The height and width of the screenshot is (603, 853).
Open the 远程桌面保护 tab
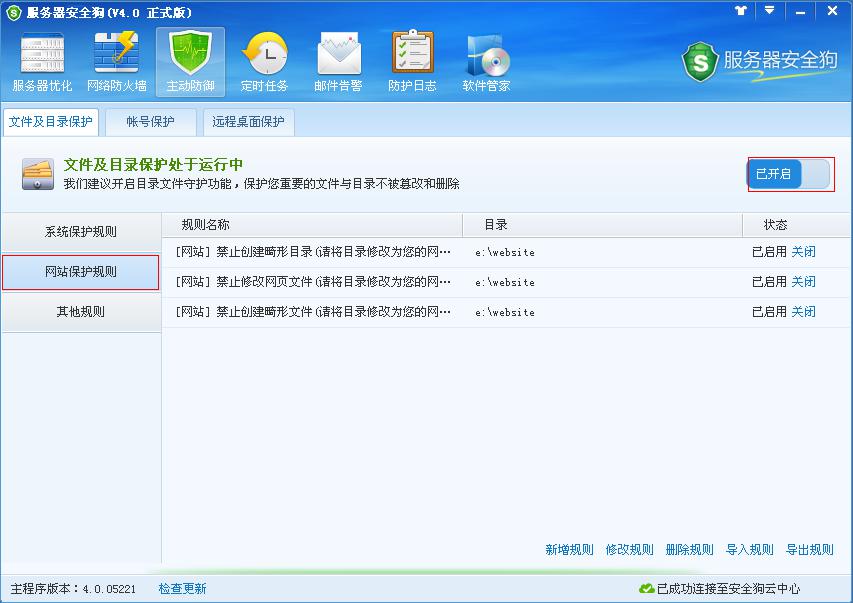coord(248,122)
